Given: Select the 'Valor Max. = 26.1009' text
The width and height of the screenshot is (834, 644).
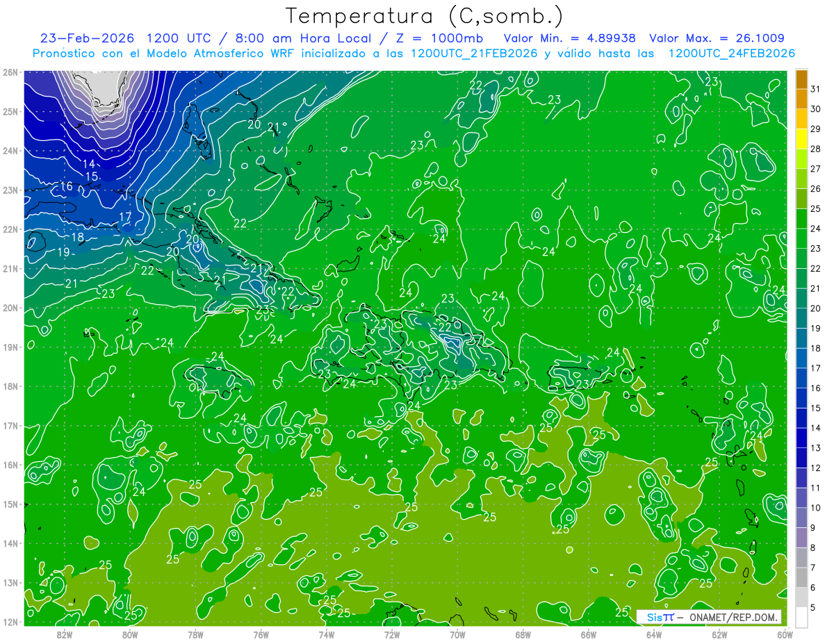Looking at the screenshot, I should click(x=717, y=38).
